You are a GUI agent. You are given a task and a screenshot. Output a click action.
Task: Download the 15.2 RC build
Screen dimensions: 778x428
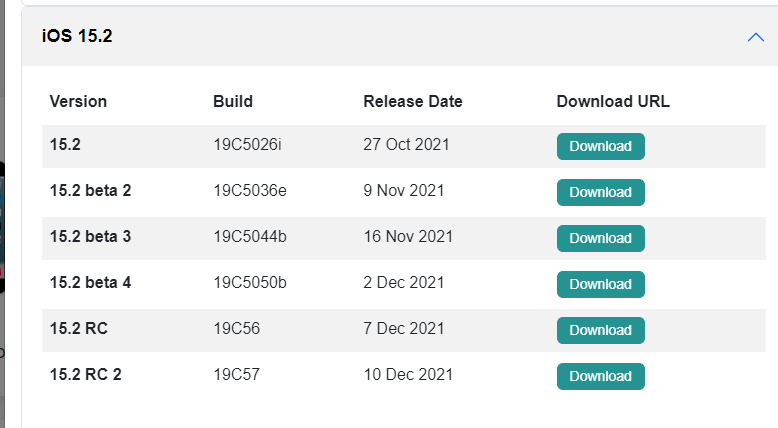pyautogui.click(x=600, y=330)
